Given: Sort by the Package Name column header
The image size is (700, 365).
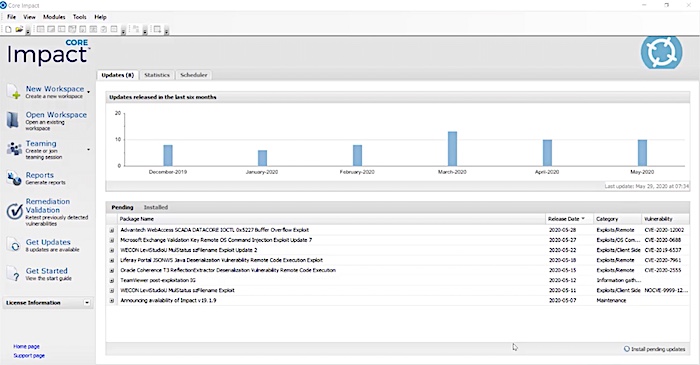Looking at the screenshot, I should coord(331,219).
